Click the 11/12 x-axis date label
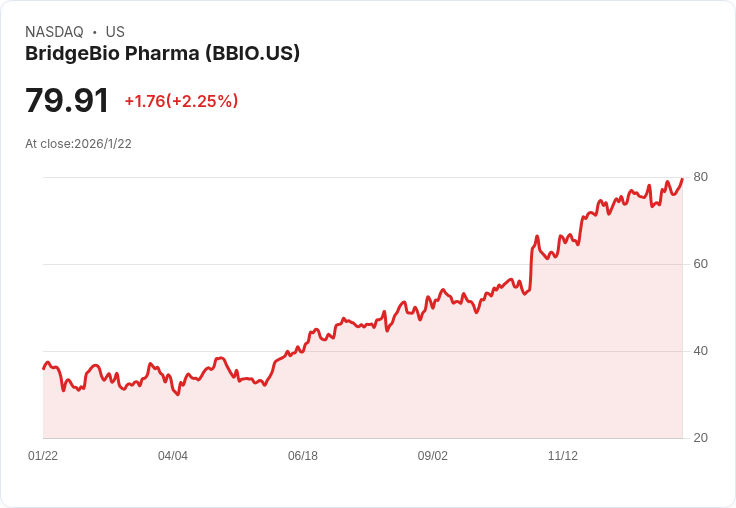Image resolution: width=736 pixels, height=508 pixels. point(563,455)
